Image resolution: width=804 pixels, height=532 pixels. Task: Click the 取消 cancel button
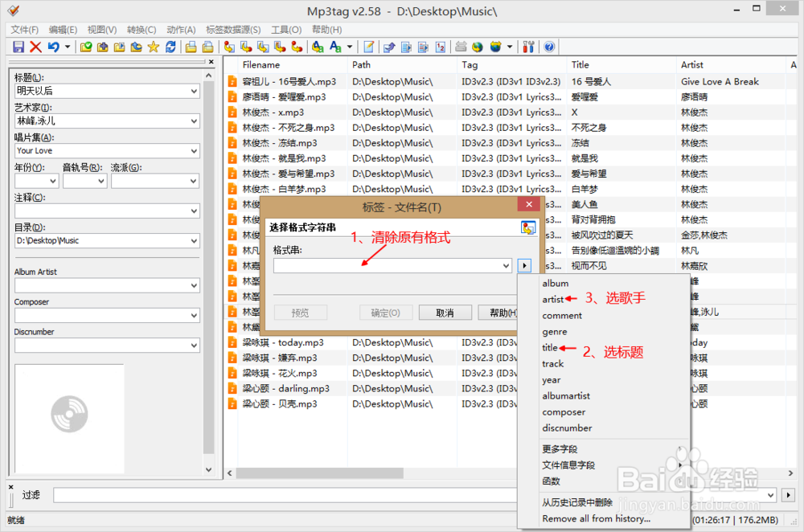445,313
